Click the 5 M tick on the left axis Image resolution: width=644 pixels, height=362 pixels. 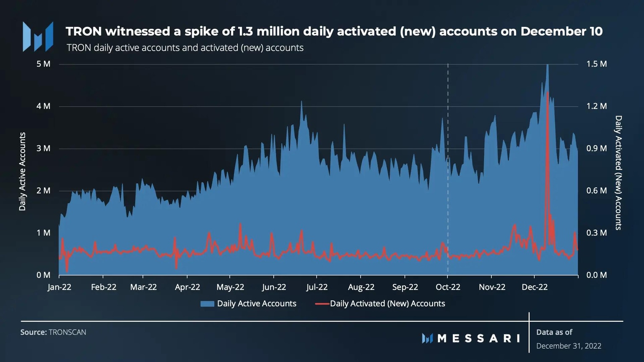point(43,64)
